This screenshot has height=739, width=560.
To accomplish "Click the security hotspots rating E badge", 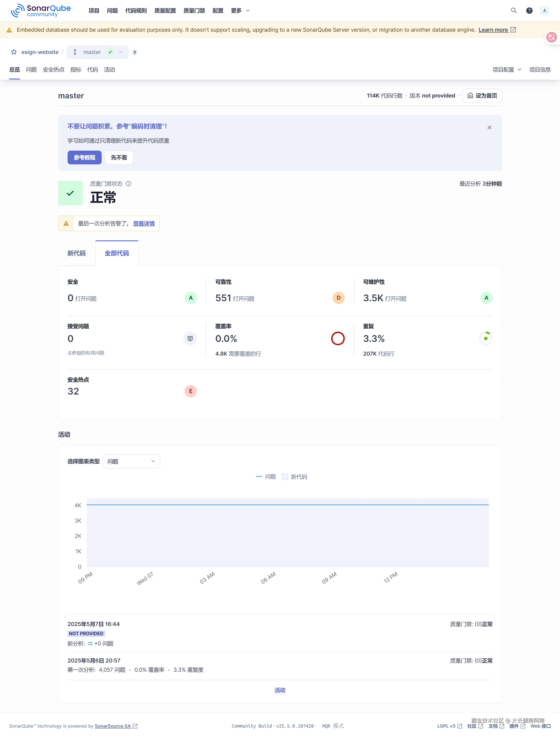I will [190, 391].
